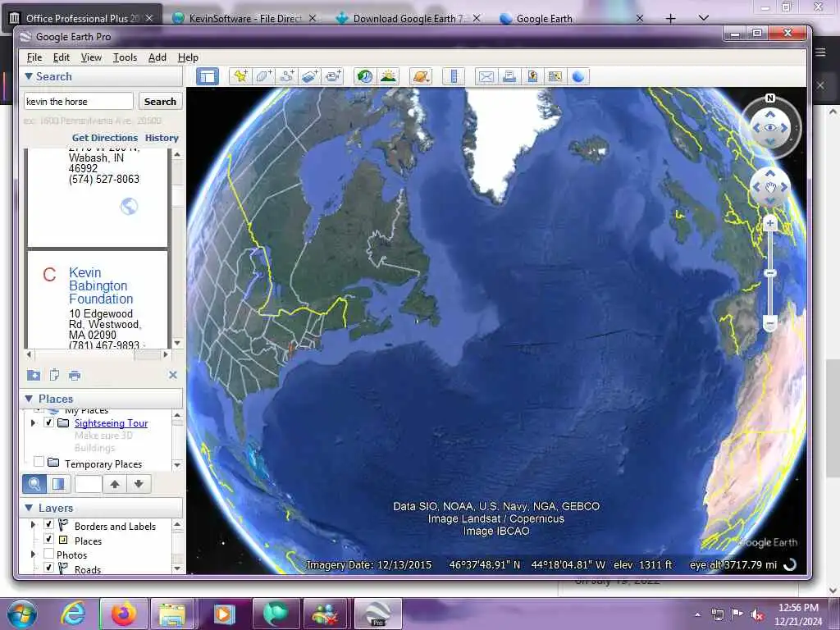Collapse the Search panel
The height and width of the screenshot is (630, 840).
pyautogui.click(x=29, y=76)
